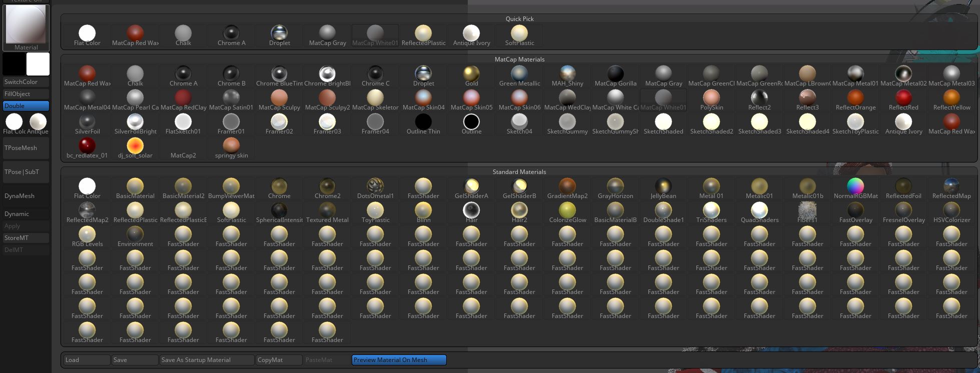The height and width of the screenshot is (373, 980).
Task: Select the Environment material
Action: pos(135,236)
